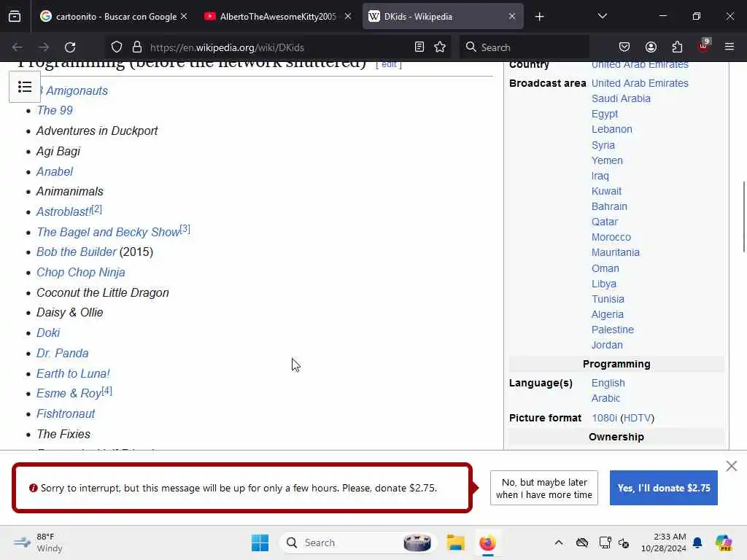
Task: Click taskbar Search box
Action: click(x=357, y=542)
